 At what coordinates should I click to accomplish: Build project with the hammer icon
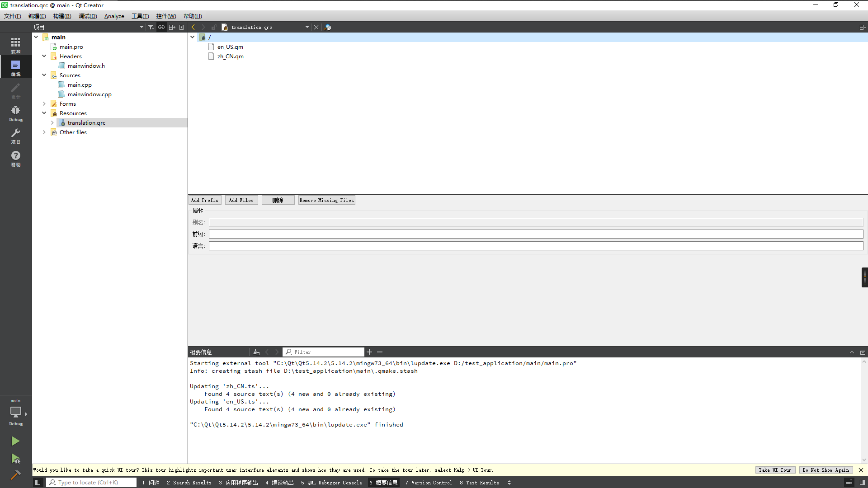(15, 475)
